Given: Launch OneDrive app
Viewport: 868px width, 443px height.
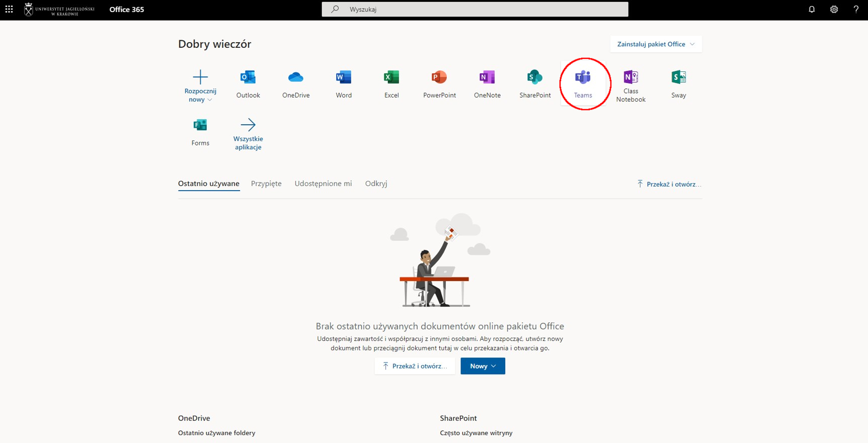Looking at the screenshot, I should pyautogui.click(x=296, y=84).
